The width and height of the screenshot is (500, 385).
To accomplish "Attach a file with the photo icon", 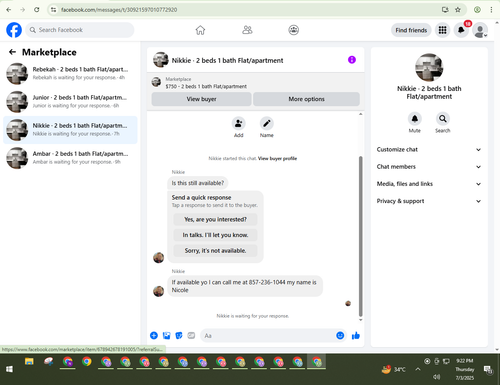I will [166, 336].
